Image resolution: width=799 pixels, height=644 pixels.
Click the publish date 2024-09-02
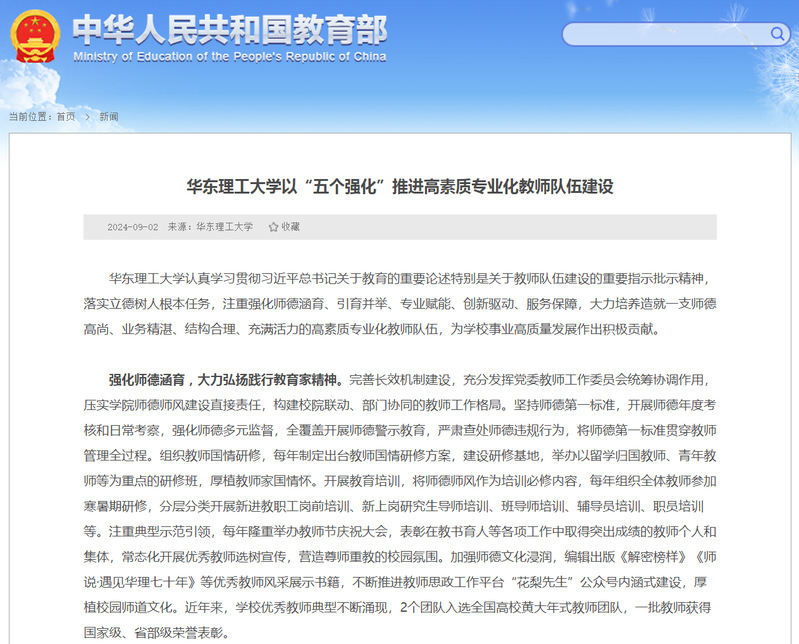(132, 227)
